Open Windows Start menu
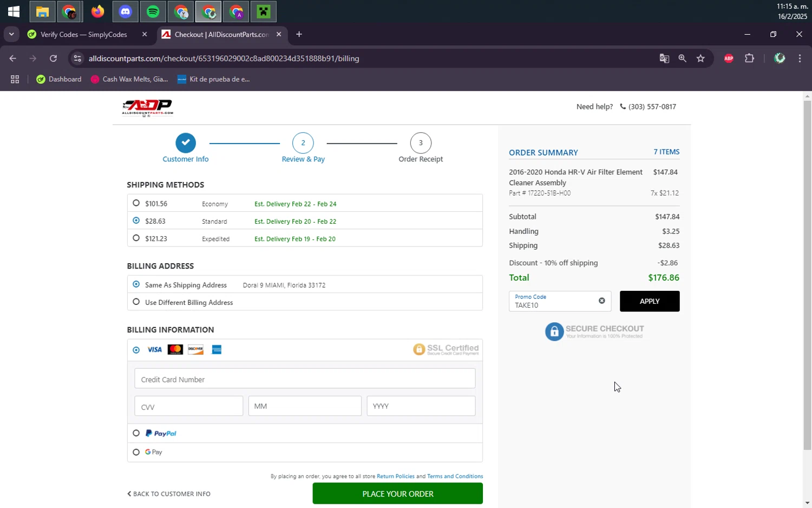Image resolution: width=812 pixels, height=508 pixels. pos(14,11)
